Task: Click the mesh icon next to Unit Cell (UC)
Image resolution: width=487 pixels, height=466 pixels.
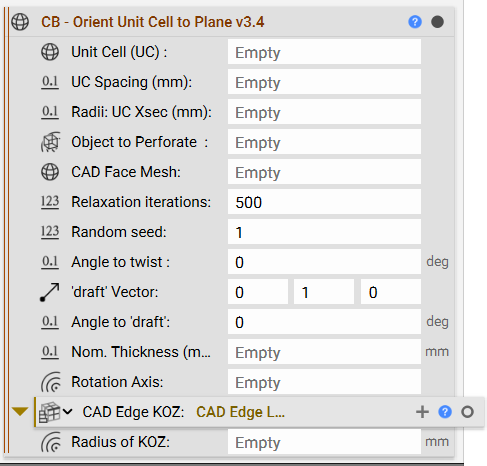Action: click(50, 52)
